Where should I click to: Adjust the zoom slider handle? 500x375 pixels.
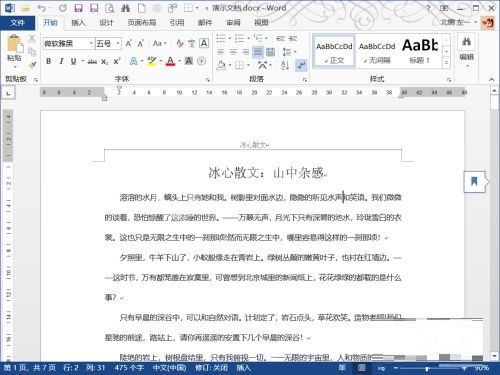tap(427, 368)
